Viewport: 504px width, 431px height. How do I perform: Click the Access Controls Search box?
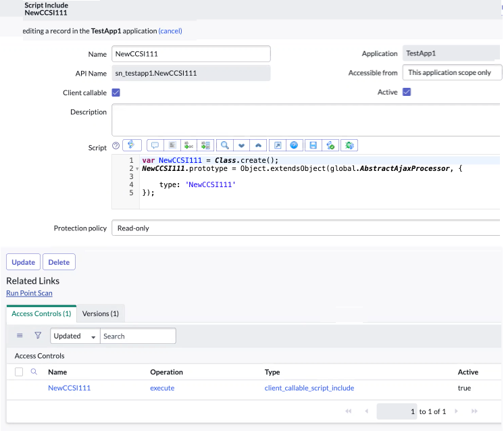(x=138, y=336)
